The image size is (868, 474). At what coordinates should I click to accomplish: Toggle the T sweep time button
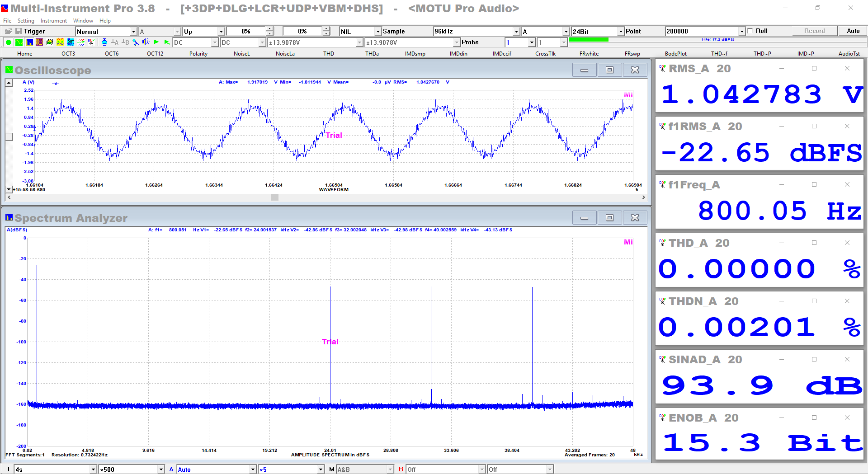pyautogui.click(x=8, y=469)
